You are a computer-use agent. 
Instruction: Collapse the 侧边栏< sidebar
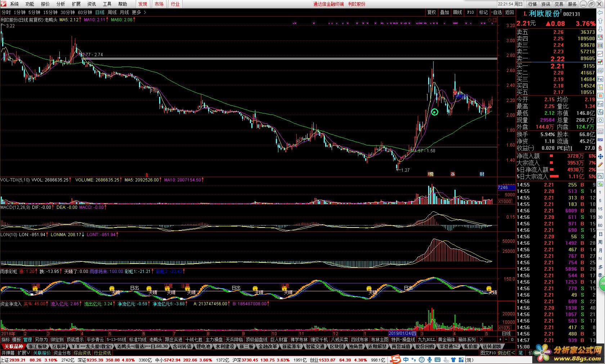coord(507,353)
